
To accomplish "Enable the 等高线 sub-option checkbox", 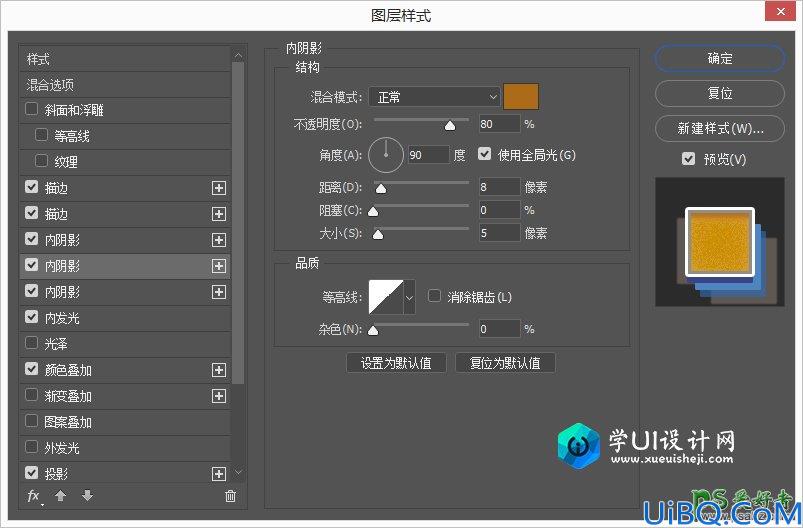I will [41, 135].
